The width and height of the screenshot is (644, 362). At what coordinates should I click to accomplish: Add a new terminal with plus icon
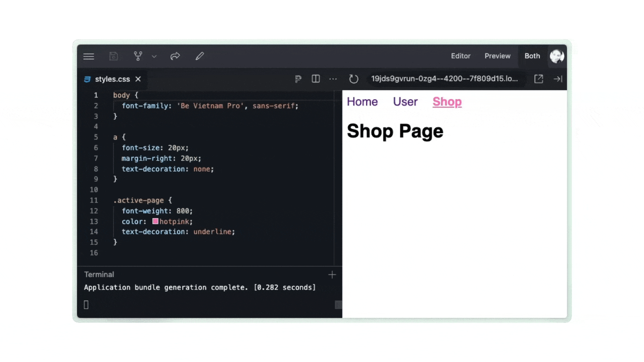[332, 275]
